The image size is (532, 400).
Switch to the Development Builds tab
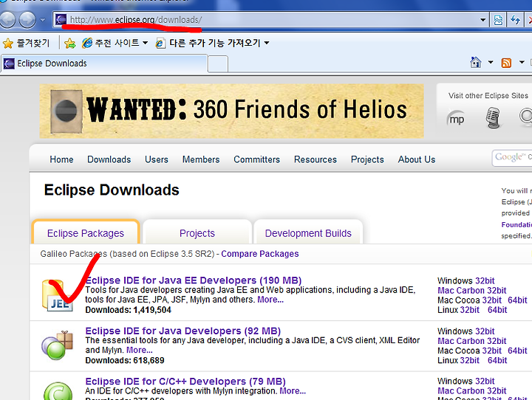308,233
